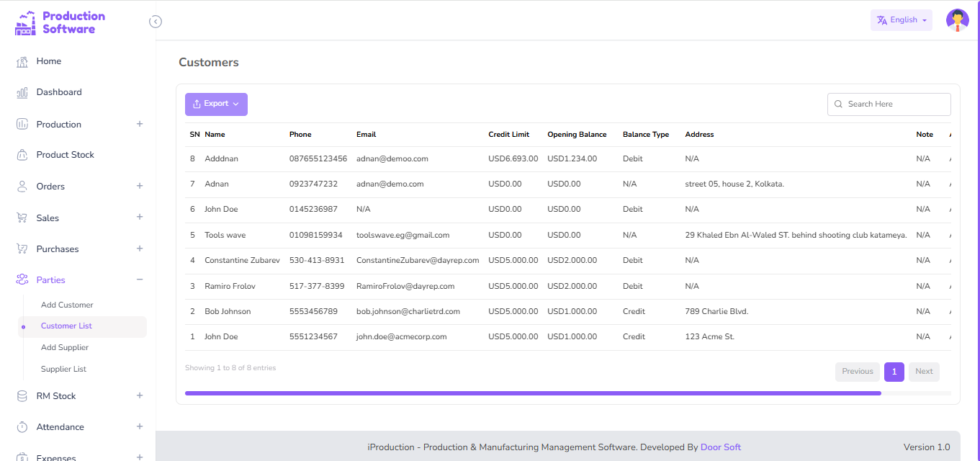
Task: Expand the Production submenu
Action: coord(140,124)
